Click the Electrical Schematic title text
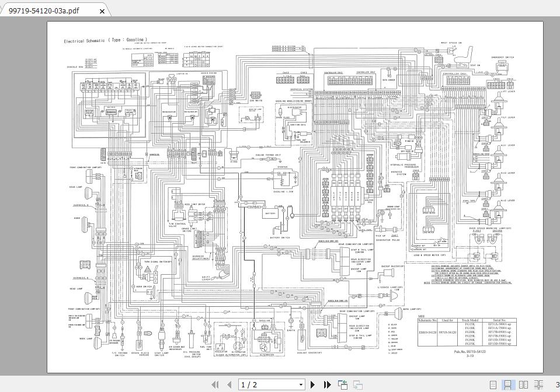 click(105, 40)
